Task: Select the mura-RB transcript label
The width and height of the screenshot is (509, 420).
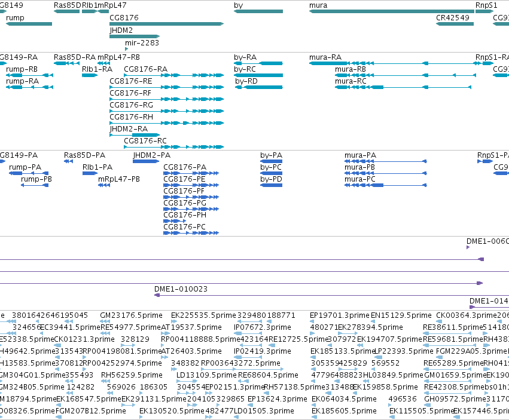Action: (x=350, y=69)
